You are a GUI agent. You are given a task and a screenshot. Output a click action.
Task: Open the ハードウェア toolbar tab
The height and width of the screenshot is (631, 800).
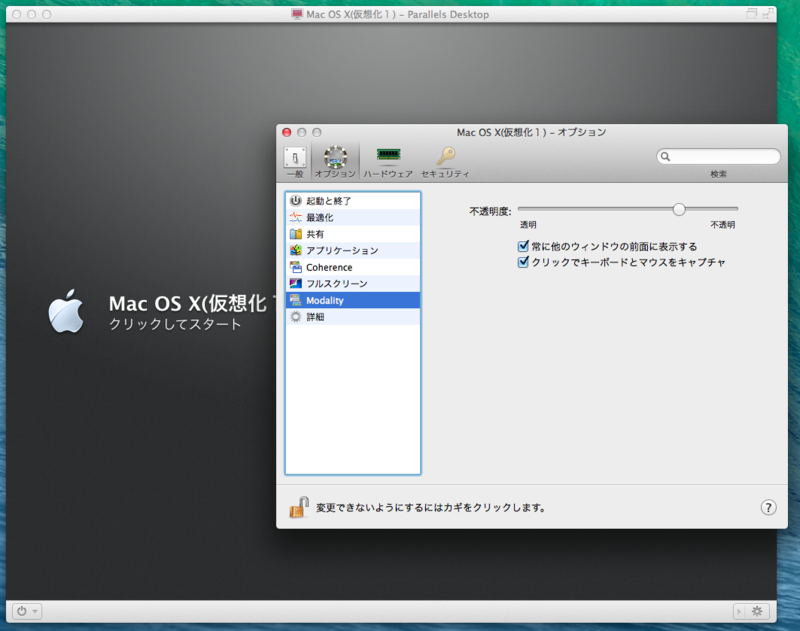[388, 163]
